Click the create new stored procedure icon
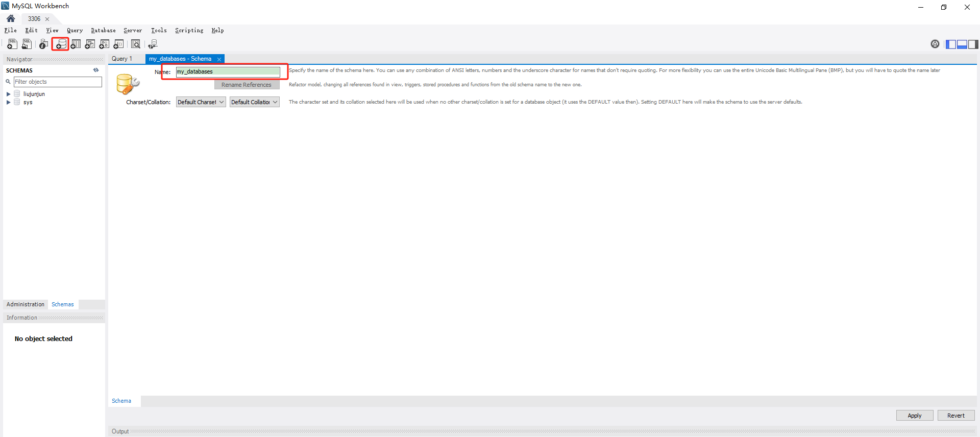 point(104,44)
